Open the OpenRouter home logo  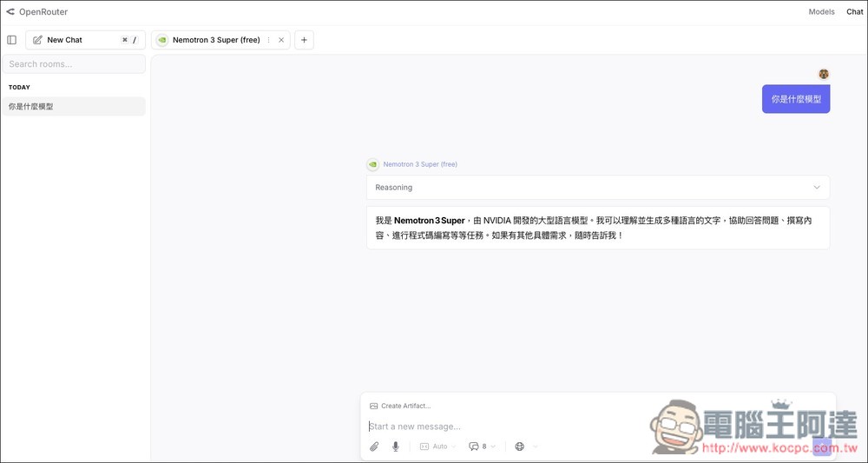36,11
